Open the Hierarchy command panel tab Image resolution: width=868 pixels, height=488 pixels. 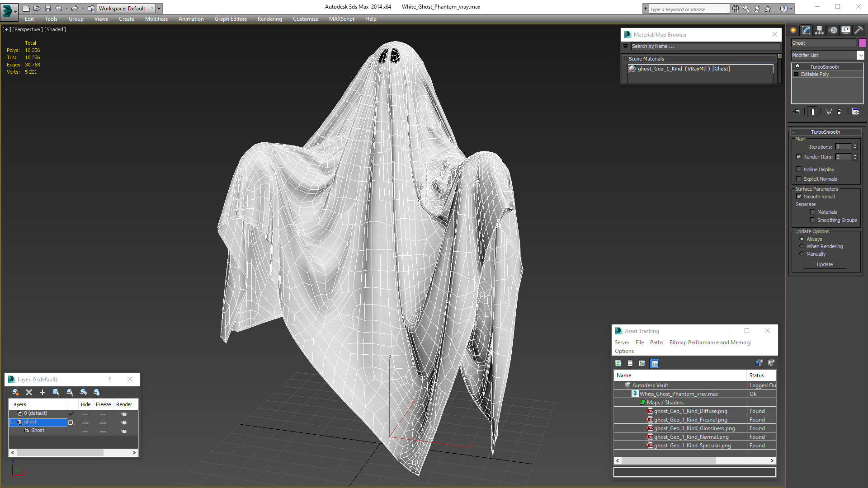(x=819, y=30)
